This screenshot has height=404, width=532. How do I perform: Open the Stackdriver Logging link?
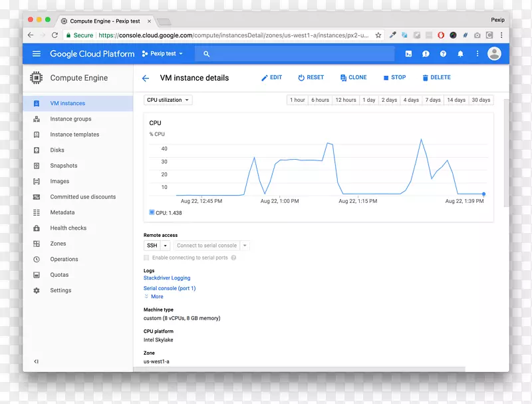click(167, 278)
